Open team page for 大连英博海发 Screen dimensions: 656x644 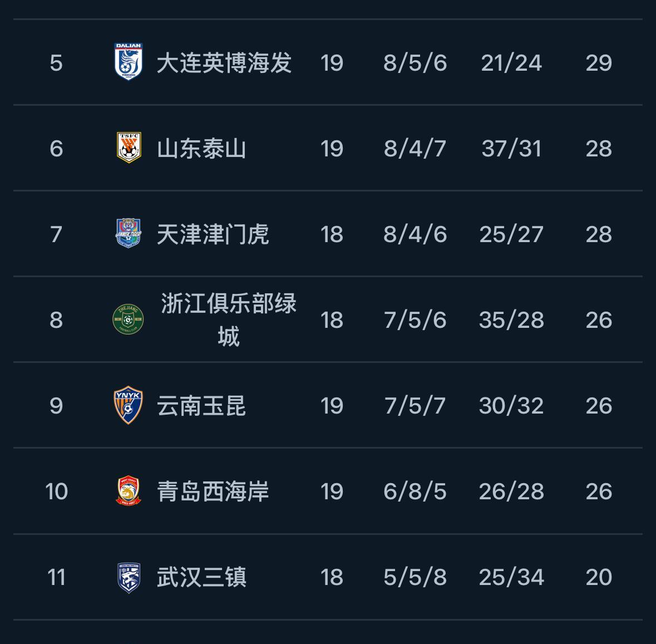point(224,62)
